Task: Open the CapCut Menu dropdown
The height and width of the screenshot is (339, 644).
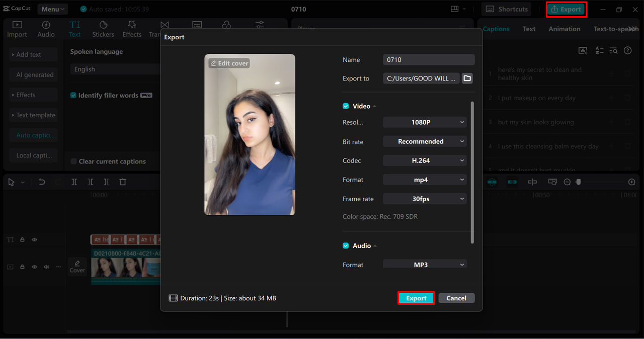Action: (x=53, y=9)
